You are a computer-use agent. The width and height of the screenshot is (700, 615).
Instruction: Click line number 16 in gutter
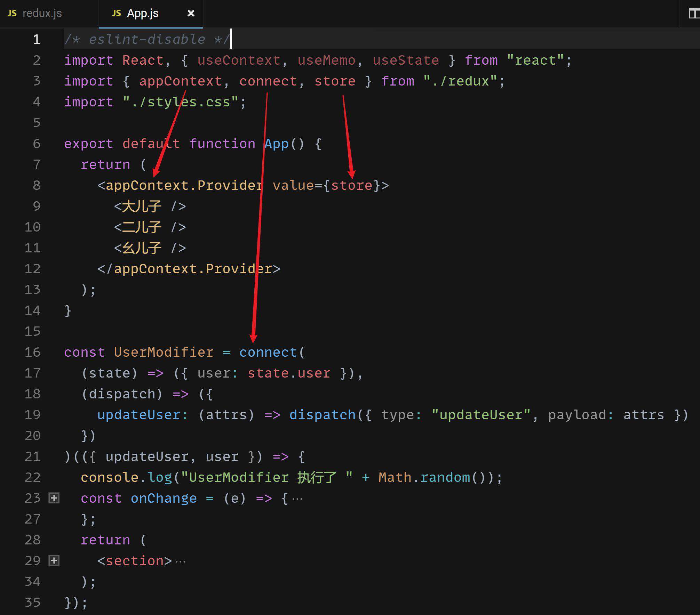click(x=33, y=352)
